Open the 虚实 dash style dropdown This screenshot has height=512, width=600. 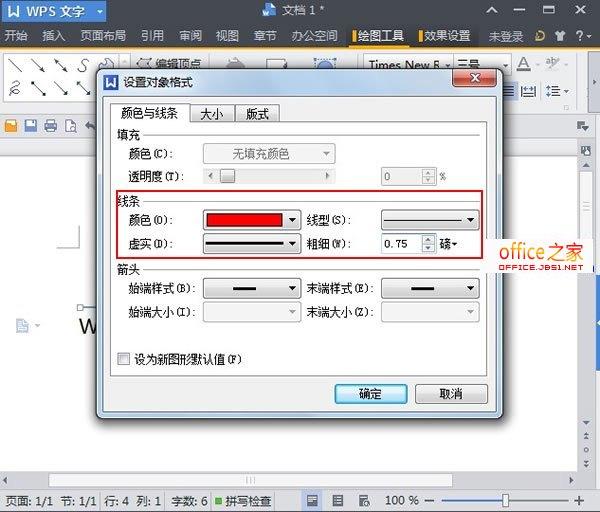point(252,243)
